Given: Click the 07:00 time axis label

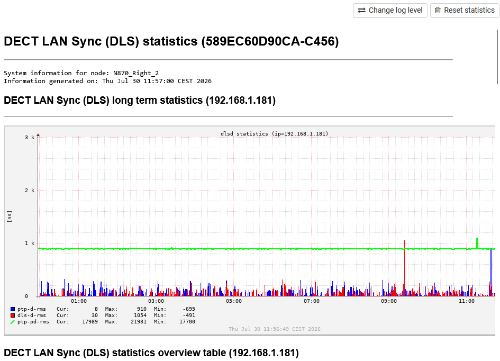Looking at the screenshot, I should pyautogui.click(x=311, y=301).
